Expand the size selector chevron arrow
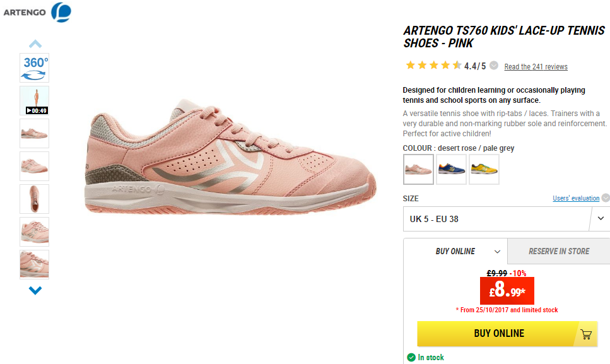 [601, 218]
